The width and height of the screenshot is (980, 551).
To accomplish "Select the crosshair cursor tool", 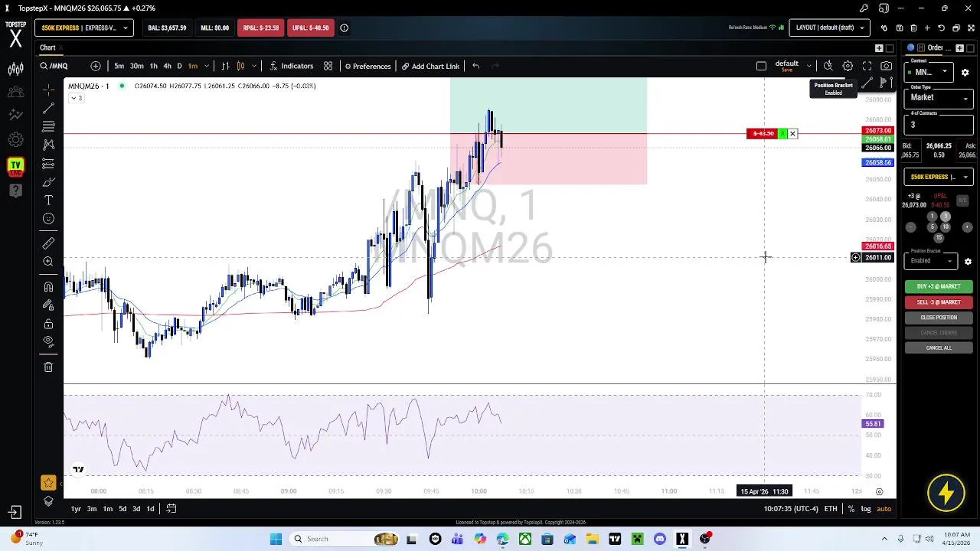I will [48, 89].
